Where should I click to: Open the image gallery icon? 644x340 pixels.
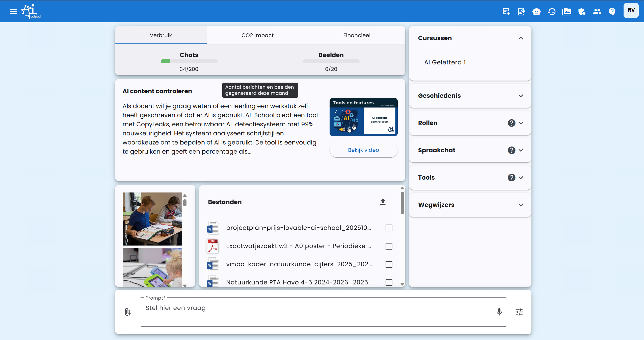[567, 11]
